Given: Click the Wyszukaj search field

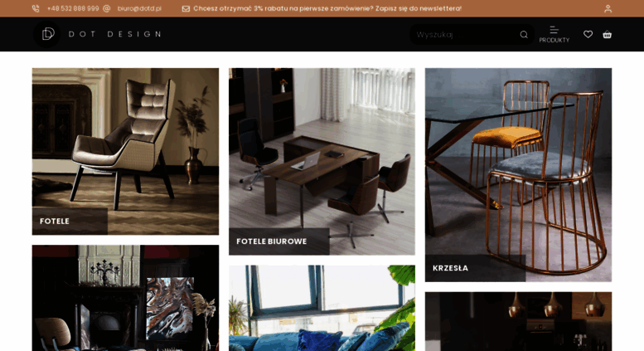Looking at the screenshot, I should pos(466,35).
